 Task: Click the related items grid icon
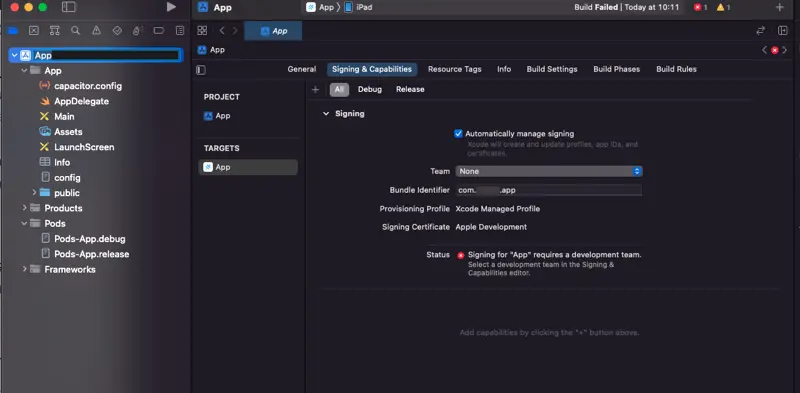coord(202,31)
